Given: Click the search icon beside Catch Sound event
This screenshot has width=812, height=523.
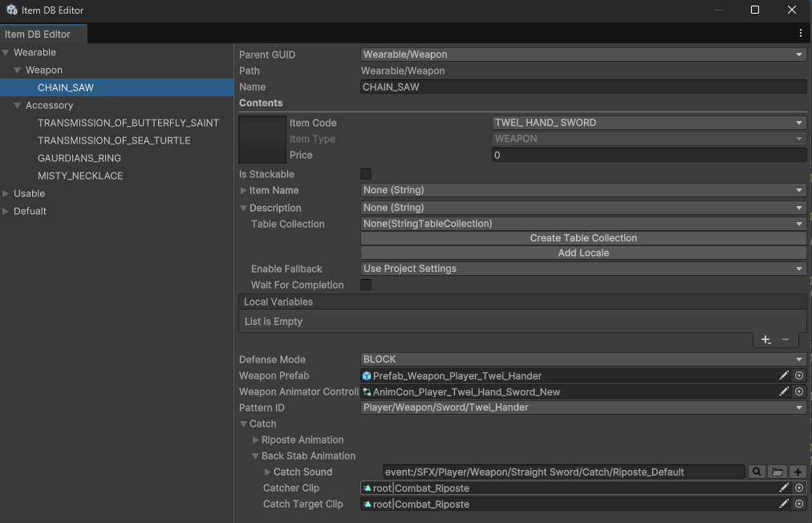Looking at the screenshot, I should coord(756,472).
